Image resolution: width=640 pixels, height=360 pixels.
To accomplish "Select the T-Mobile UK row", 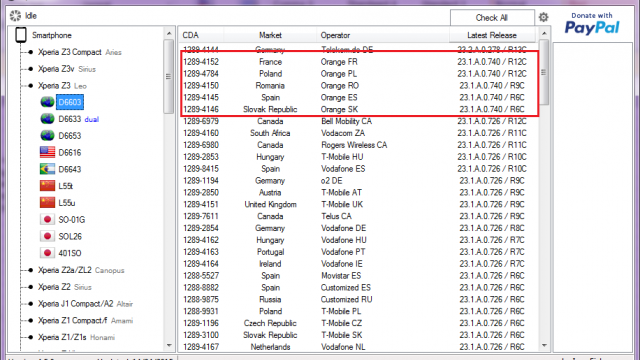I will (x=358, y=204).
